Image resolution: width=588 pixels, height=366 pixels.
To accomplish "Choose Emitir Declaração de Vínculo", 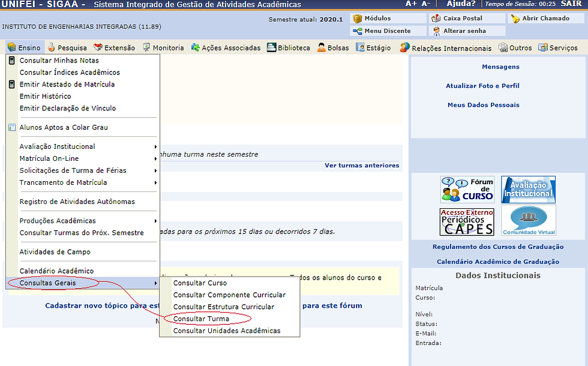I will click(x=67, y=109).
